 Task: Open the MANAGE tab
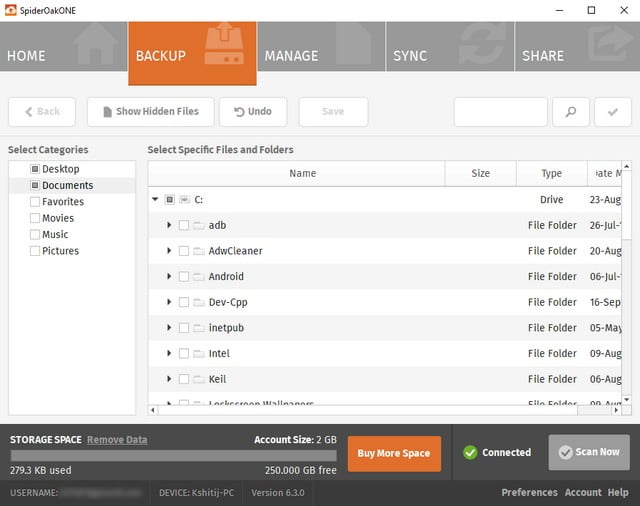(x=321, y=47)
